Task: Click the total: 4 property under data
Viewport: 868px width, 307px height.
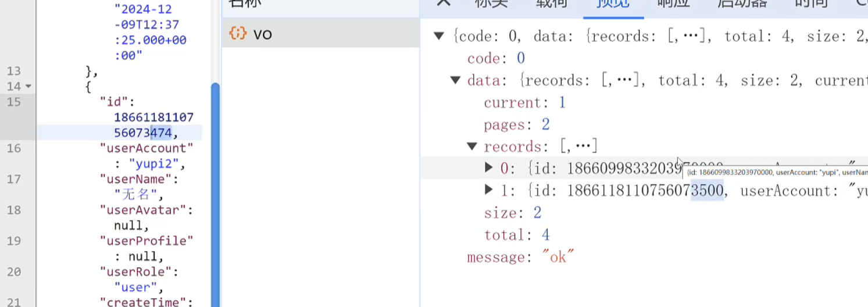Action: point(516,235)
